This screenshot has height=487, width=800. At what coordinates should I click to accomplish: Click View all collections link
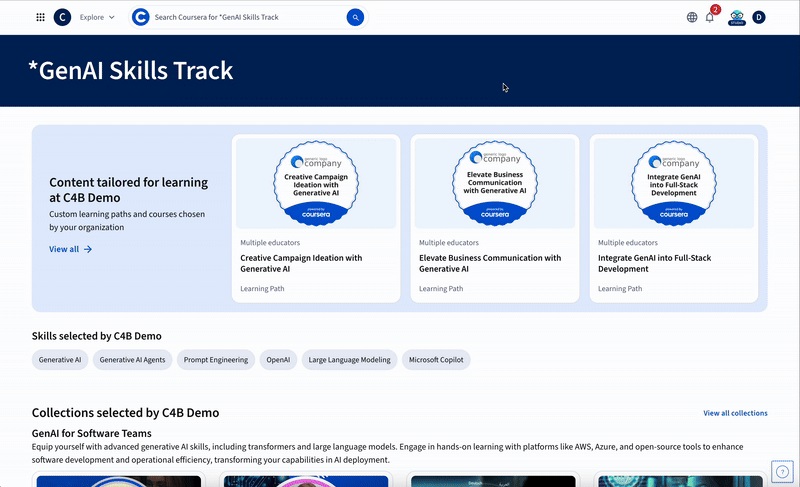(735, 414)
